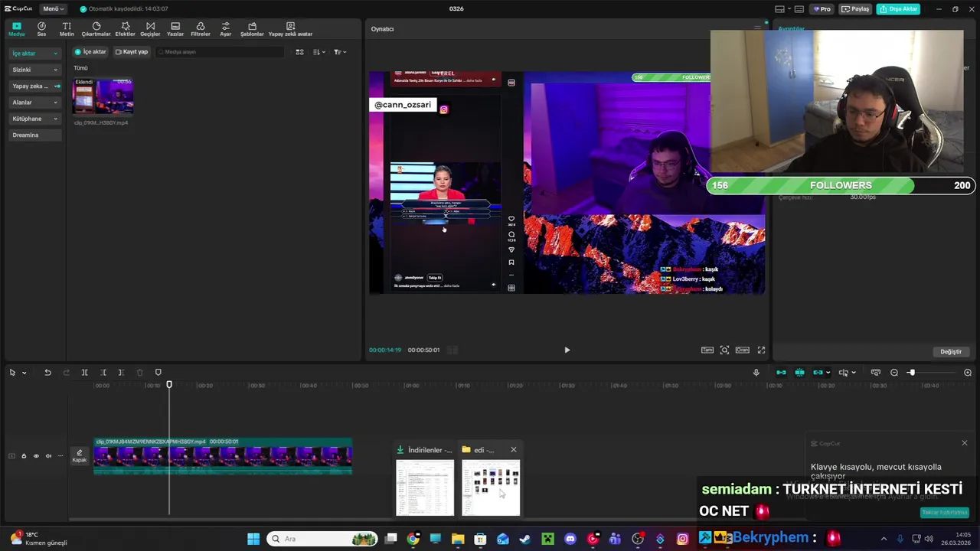Expand the Sizinki sidebar section

pyautogui.click(x=34, y=70)
